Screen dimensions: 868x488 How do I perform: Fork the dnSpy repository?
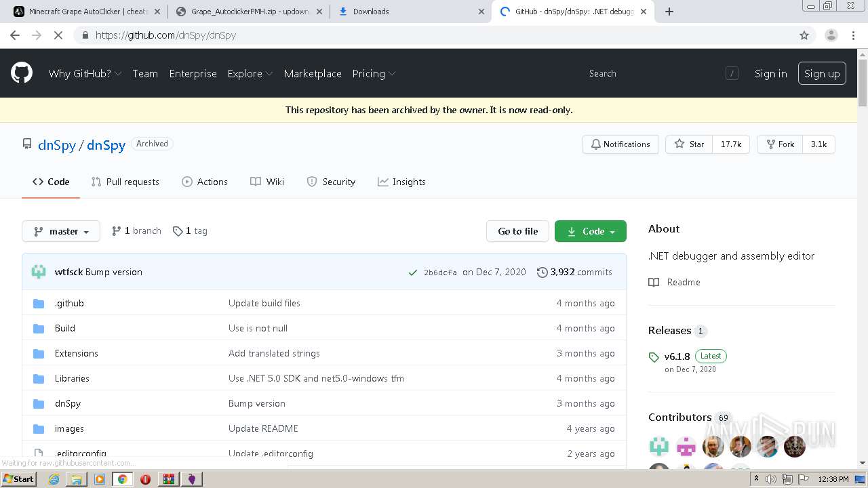pos(780,144)
